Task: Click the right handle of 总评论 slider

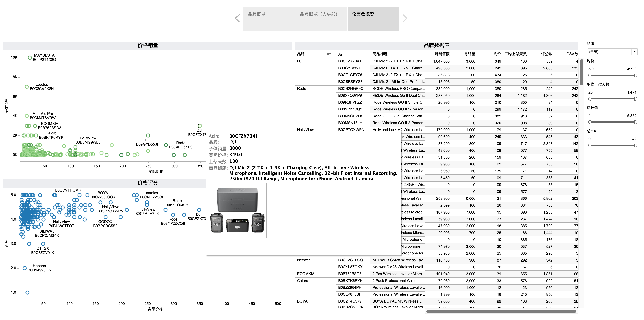Action: tap(635, 122)
